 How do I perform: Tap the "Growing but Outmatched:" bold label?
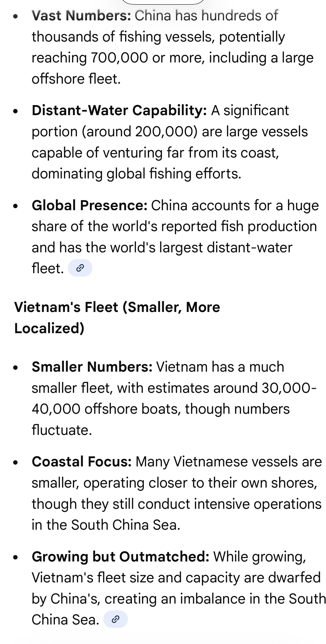click(121, 556)
